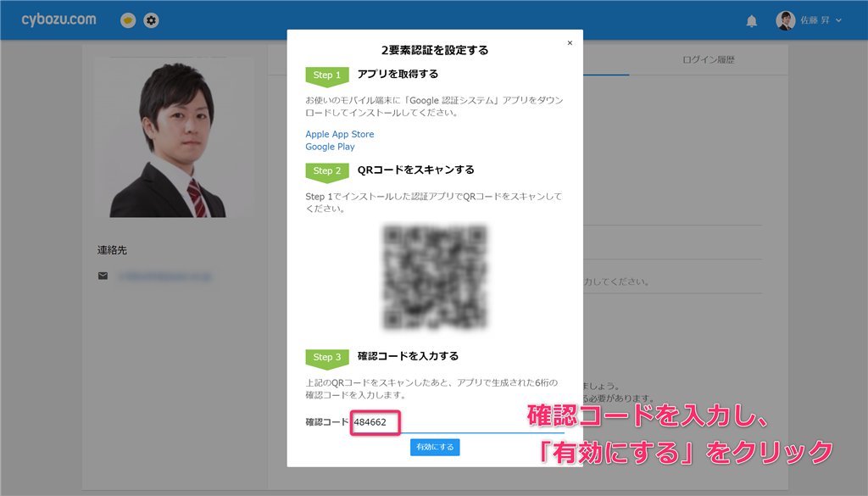The height and width of the screenshot is (496, 868).
Task: Click the 確認コード input field
Action: (458, 422)
